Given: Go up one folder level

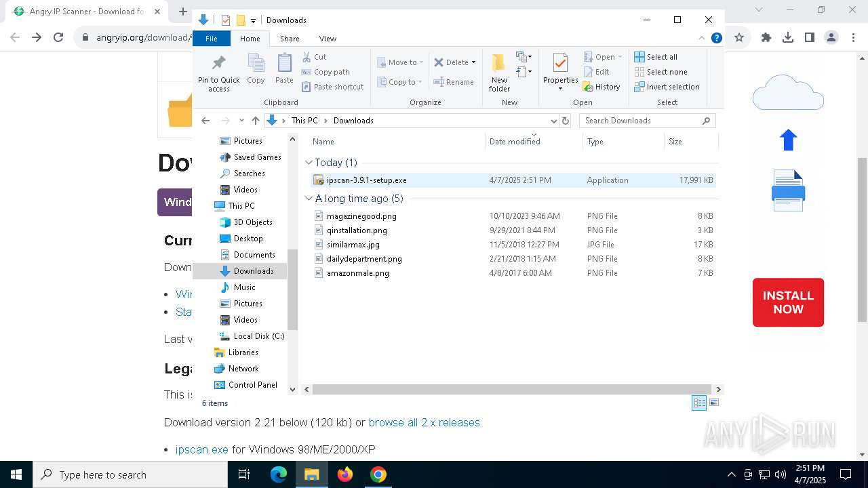Looking at the screenshot, I should 255,121.
